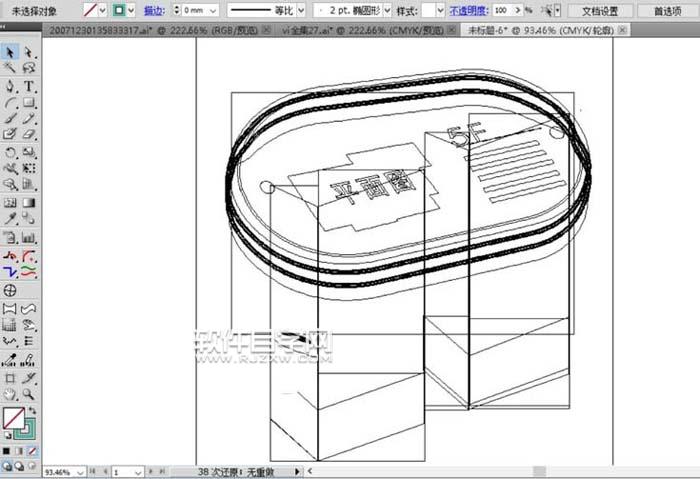Select the Eyedropper tool

coord(10,219)
